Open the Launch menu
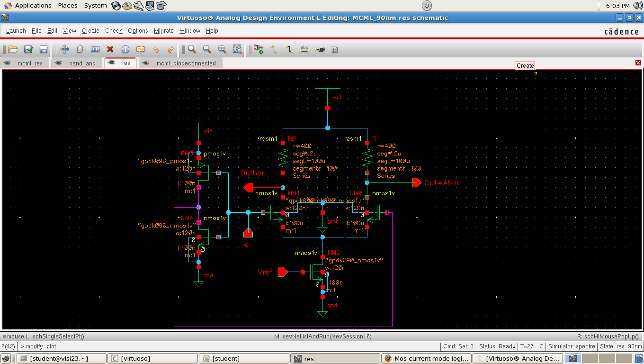This screenshot has height=364, width=644. click(x=16, y=31)
